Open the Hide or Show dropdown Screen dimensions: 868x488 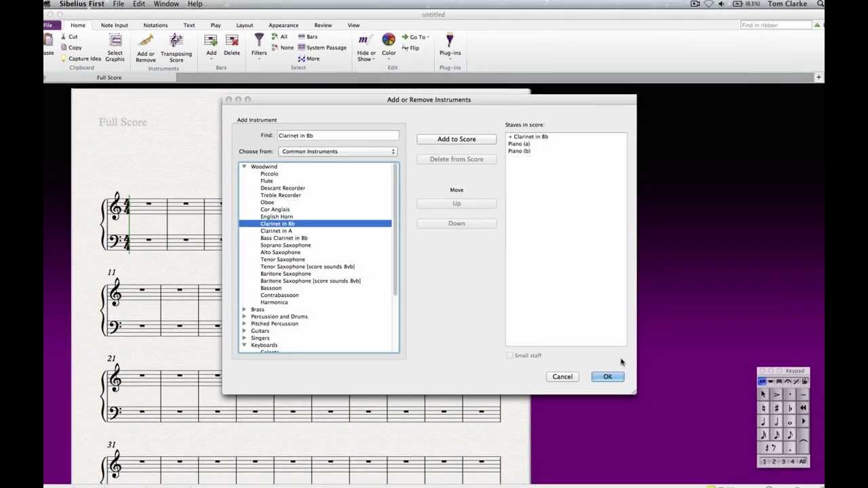point(366,47)
